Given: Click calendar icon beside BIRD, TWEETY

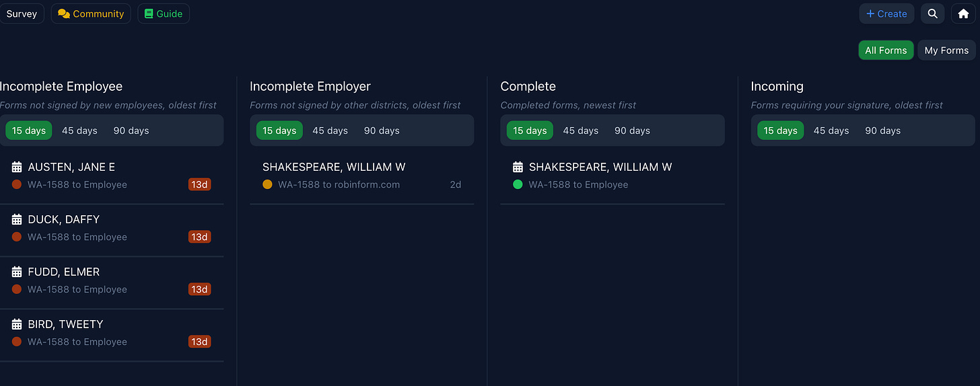Looking at the screenshot, I should coord(17,324).
